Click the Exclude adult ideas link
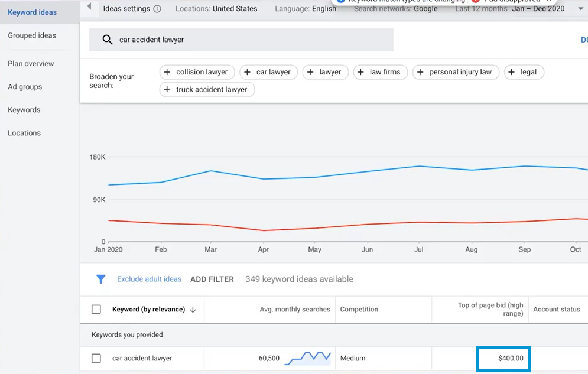The height and width of the screenshot is (374, 588). point(149,279)
